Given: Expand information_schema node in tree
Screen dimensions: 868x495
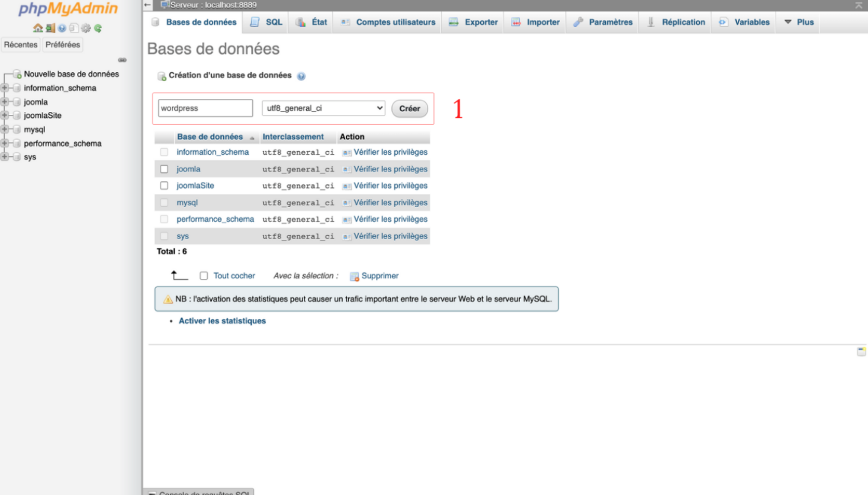Looking at the screenshot, I should [5, 88].
